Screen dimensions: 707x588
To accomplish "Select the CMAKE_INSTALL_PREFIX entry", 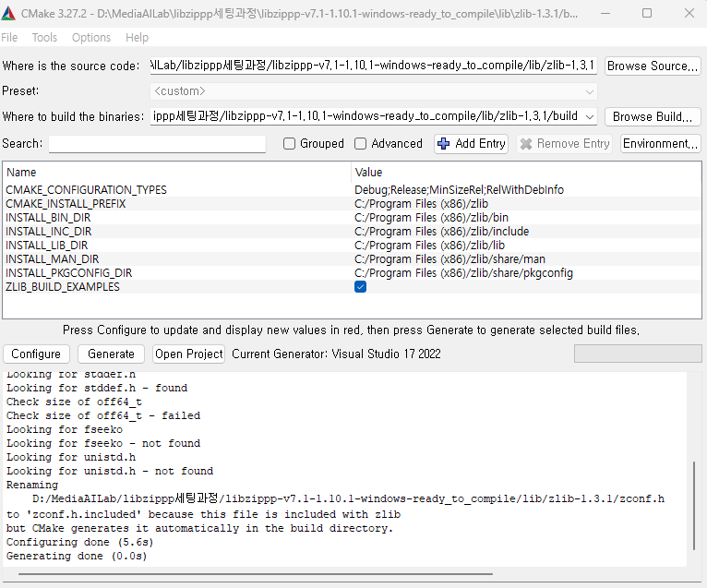I will (x=66, y=204).
